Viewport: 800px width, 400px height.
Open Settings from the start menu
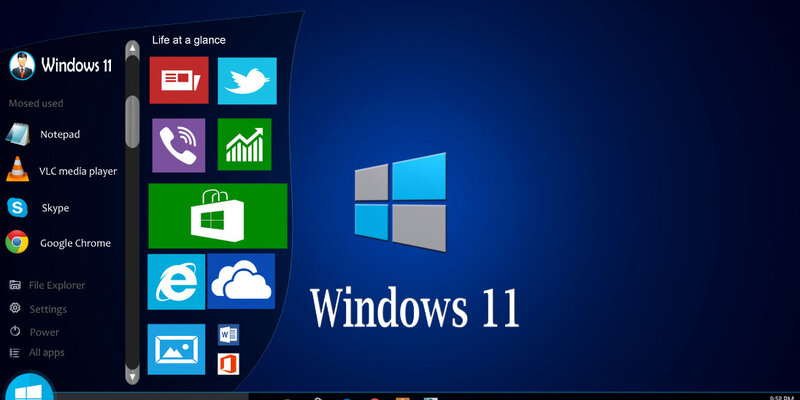38,309
